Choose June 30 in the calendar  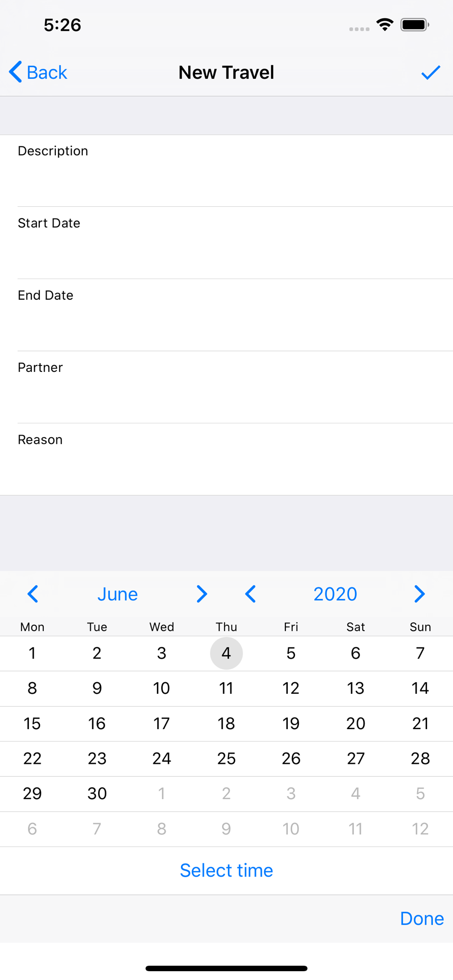click(x=97, y=793)
